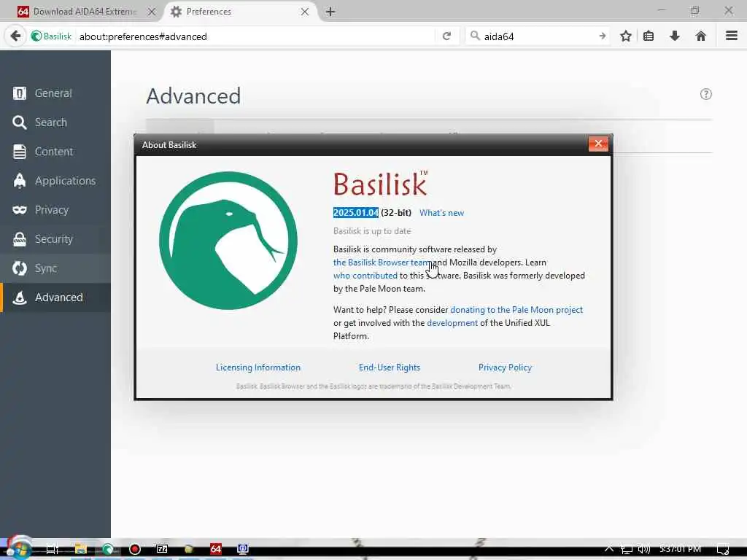Open the volume tray icon
This screenshot has height=560, width=747.
click(643, 549)
